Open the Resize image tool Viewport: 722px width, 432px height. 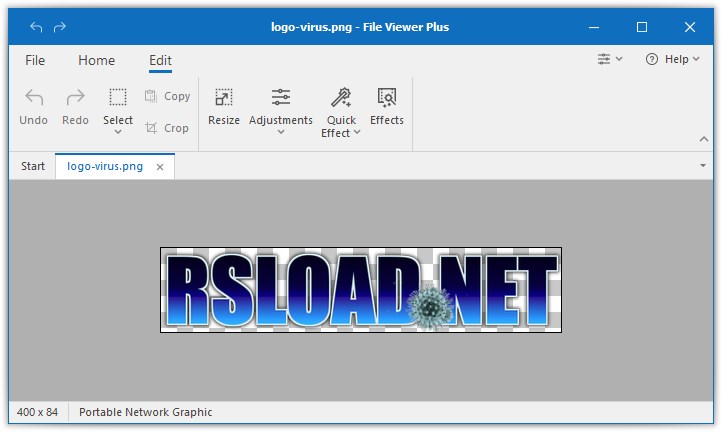tap(224, 107)
